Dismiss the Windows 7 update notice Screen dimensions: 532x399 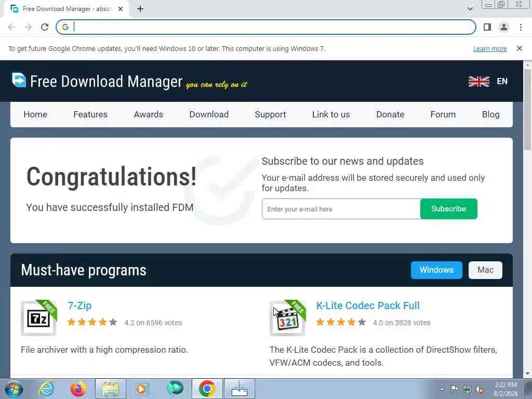[x=520, y=48]
